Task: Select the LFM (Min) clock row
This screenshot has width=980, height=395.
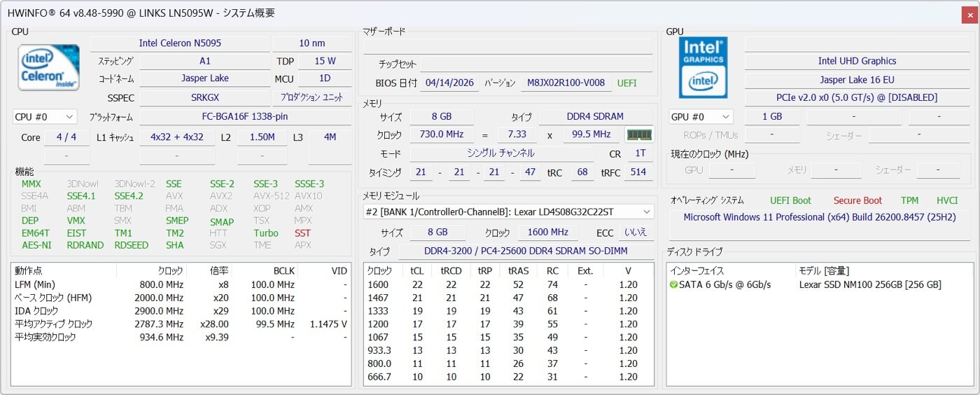Action: pyautogui.click(x=181, y=284)
